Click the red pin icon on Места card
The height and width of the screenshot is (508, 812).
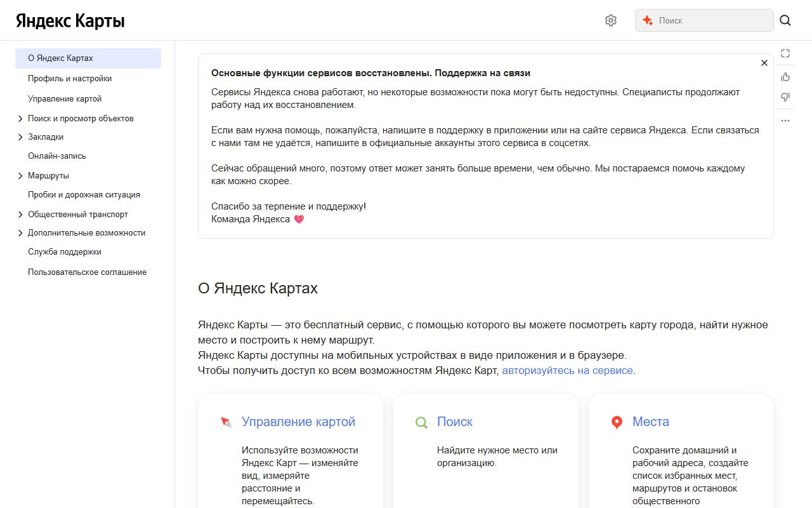(x=617, y=422)
